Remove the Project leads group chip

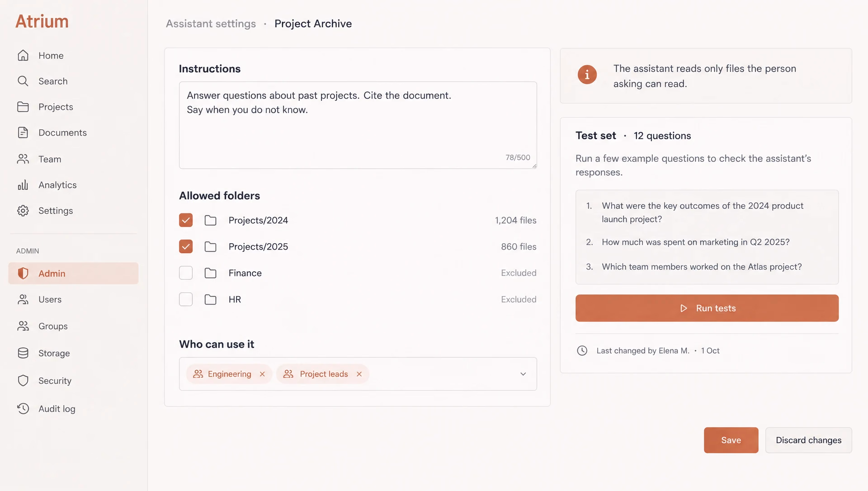(x=359, y=374)
